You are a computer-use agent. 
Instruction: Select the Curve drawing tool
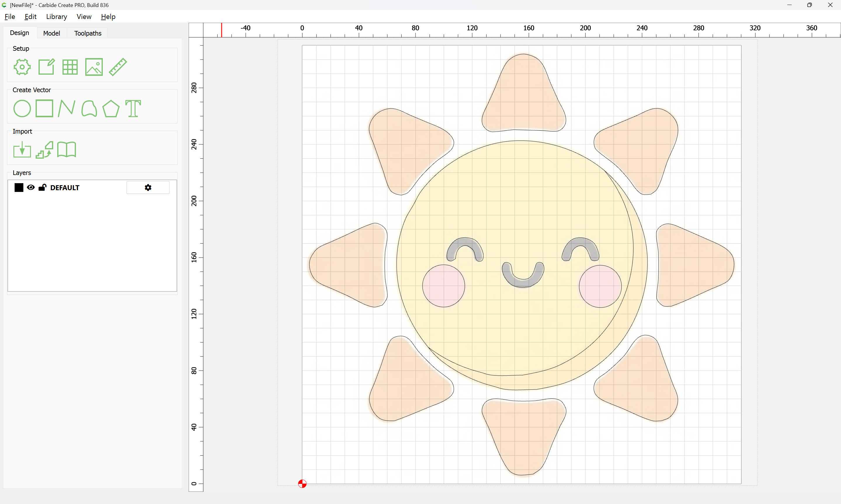click(89, 109)
